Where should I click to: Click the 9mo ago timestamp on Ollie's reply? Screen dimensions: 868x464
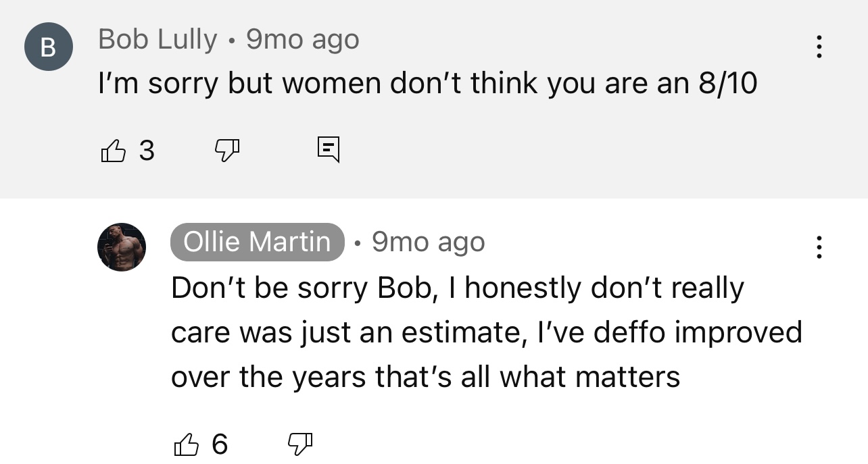(x=429, y=242)
